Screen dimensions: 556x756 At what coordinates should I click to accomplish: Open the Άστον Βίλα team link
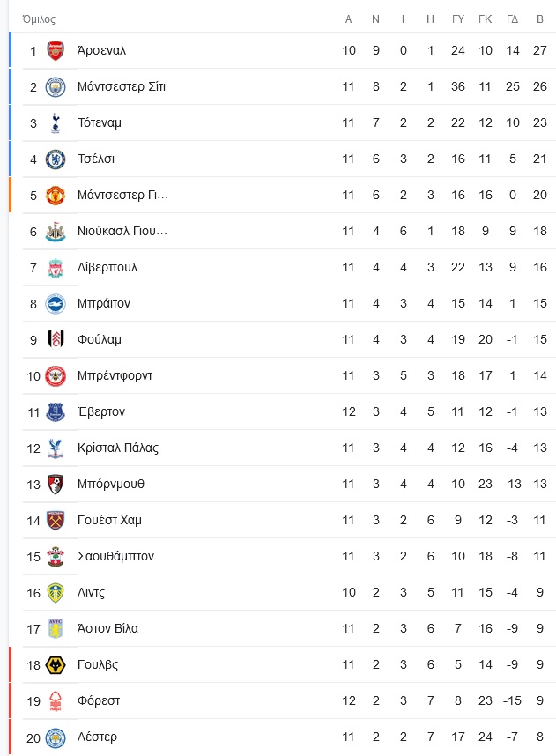[x=107, y=628]
